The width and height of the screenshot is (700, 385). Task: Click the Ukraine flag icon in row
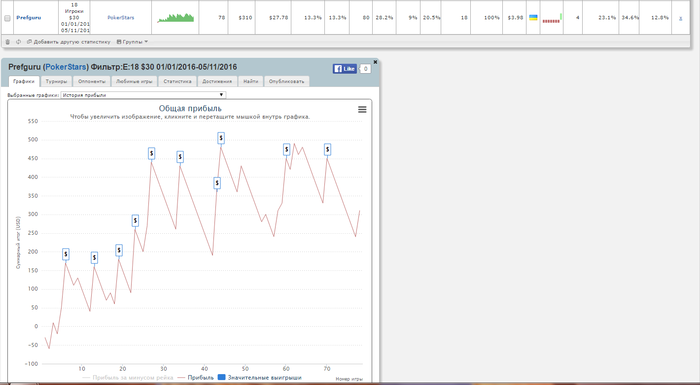[x=533, y=17]
